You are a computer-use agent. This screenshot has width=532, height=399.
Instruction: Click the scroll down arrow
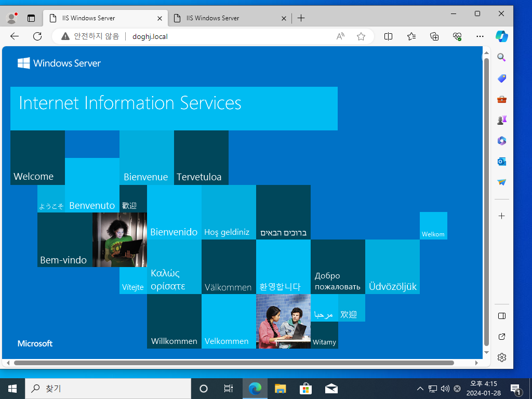[x=486, y=353]
